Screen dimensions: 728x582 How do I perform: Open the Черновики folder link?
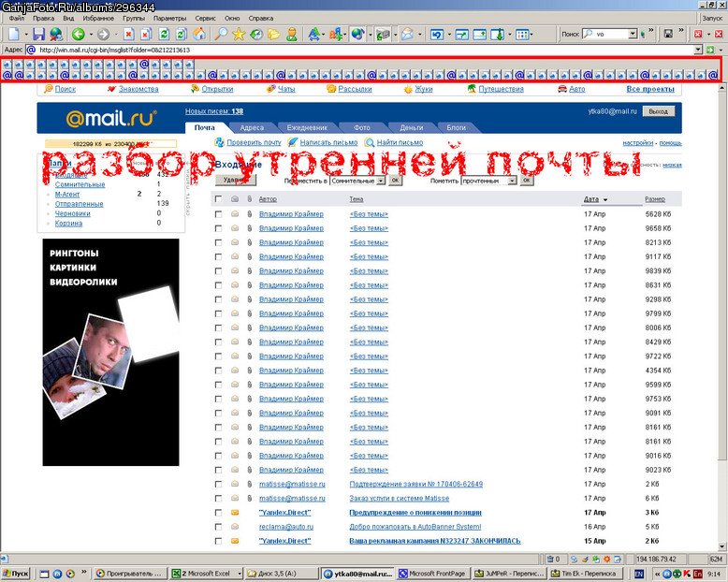click(72, 213)
